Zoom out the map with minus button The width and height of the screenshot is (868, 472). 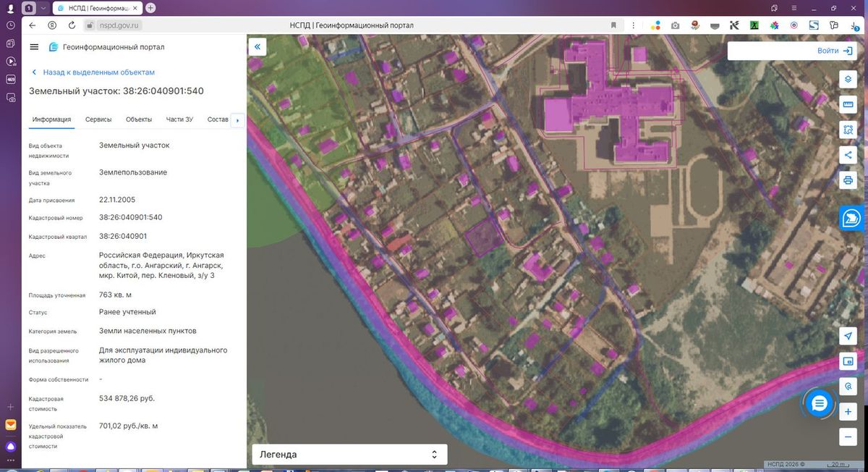(x=848, y=437)
